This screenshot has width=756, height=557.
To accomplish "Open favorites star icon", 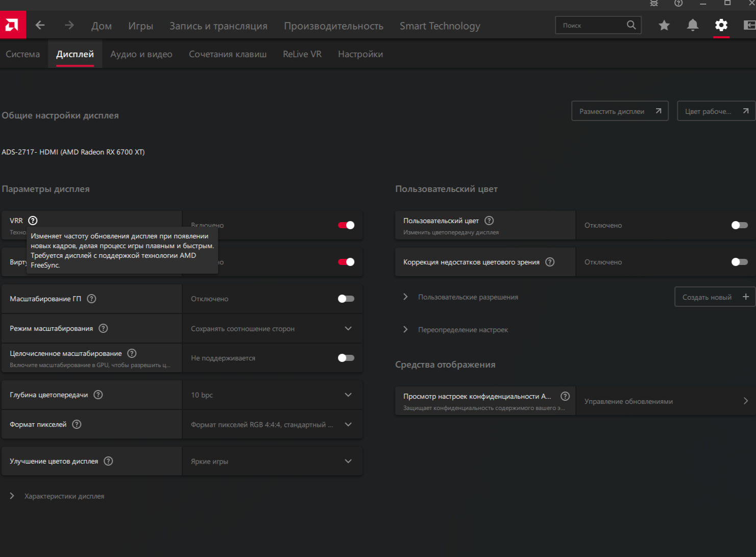I will pyautogui.click(x=664, y=25).
